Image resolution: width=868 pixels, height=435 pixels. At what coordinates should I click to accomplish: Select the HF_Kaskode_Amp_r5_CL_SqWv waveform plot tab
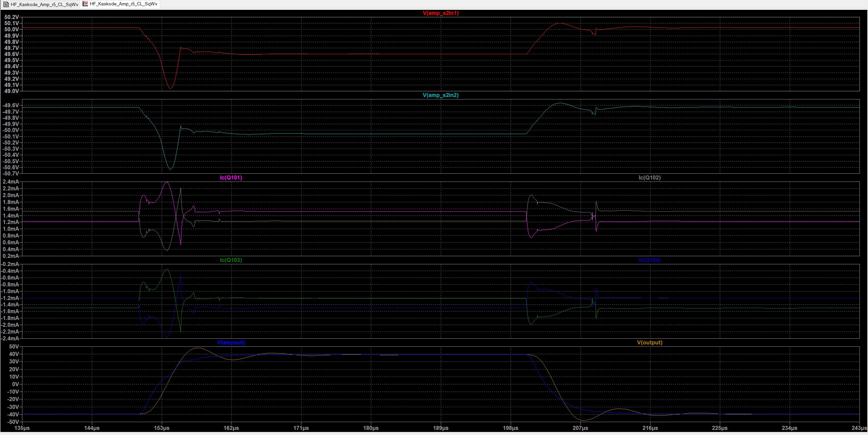[x=120, y=4]
